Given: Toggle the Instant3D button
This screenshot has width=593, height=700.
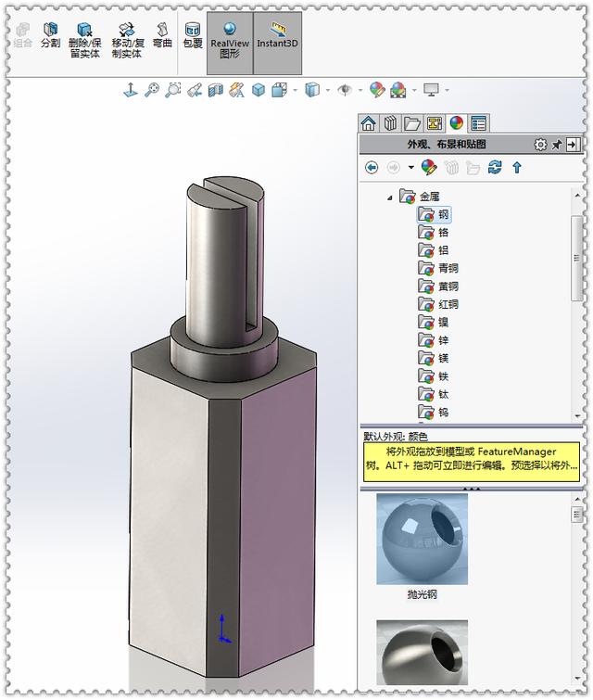Looking at the screenshot, I should coord(278,43).
